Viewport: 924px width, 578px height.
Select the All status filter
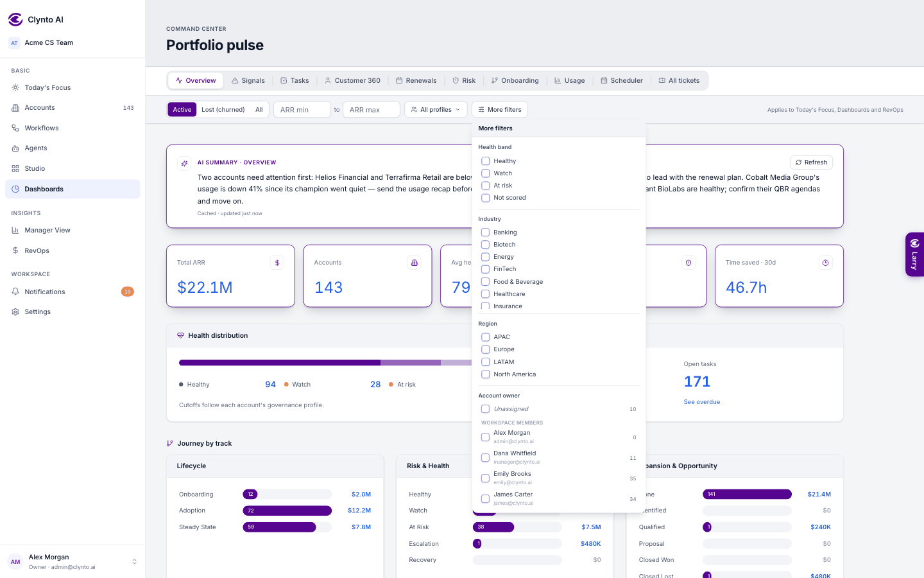pyautogui.click(x=259, y=110)
